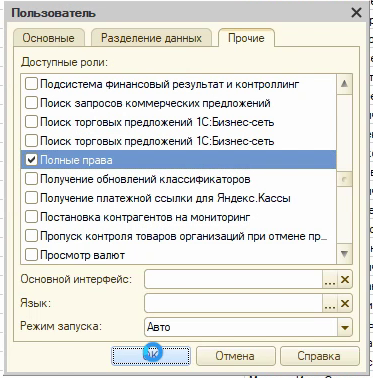Click the roles list scroll down arrow
373x378 pixels.
coord(344,255)
